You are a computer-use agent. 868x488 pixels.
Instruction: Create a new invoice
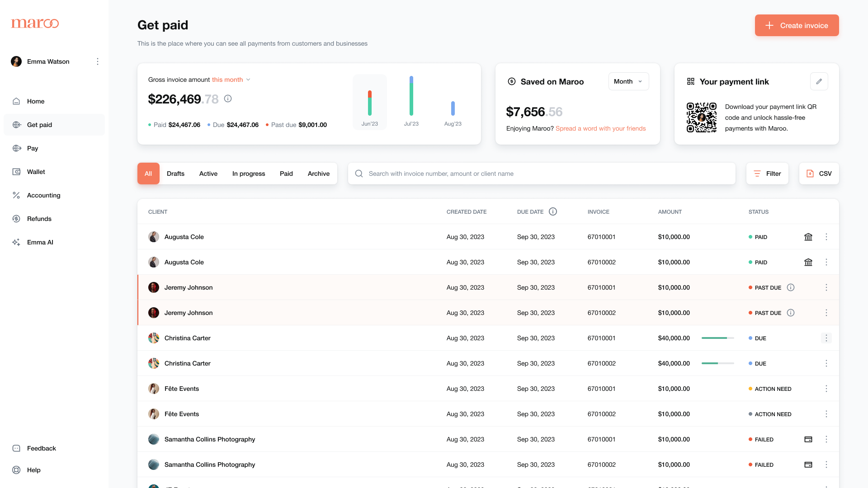coord(797,25)
